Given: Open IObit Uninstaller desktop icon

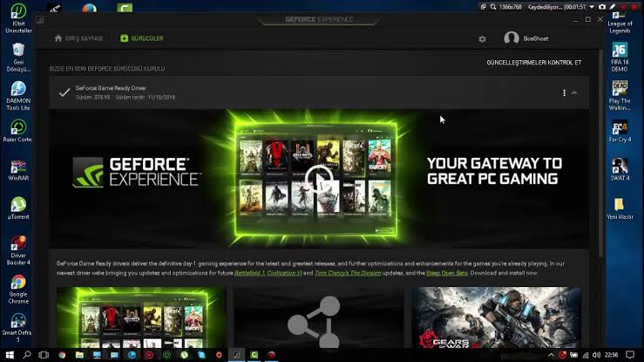Looking at the screenshot, I should coord(18,18).
